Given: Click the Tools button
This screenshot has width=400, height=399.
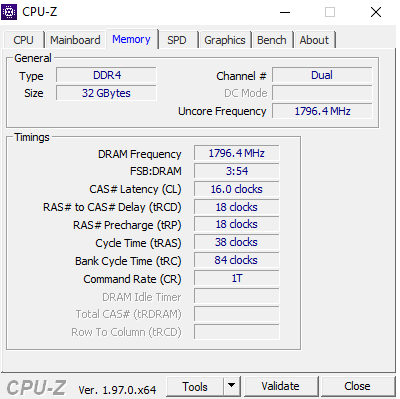Looking at the screenshot, I should coord(195,386).
